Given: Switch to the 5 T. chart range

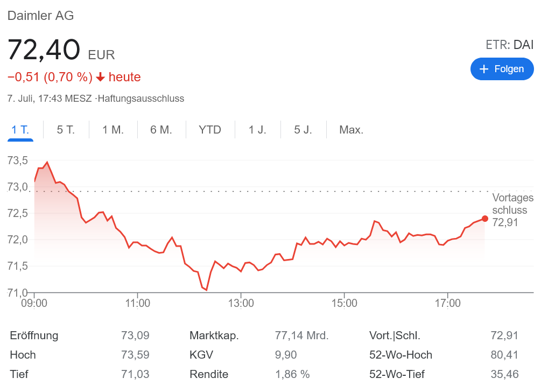Looking at the screenshot, I should (x=66, y=130).
